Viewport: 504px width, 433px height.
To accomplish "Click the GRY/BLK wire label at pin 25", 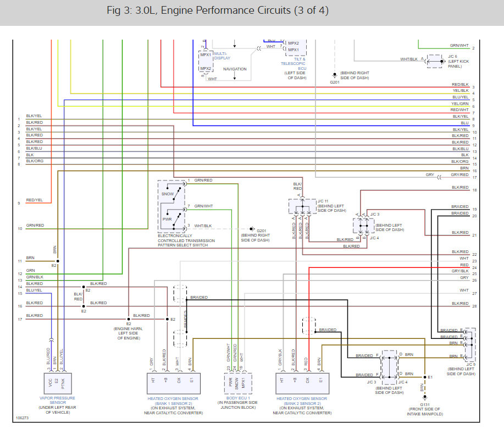I will (x=460, y=271).
